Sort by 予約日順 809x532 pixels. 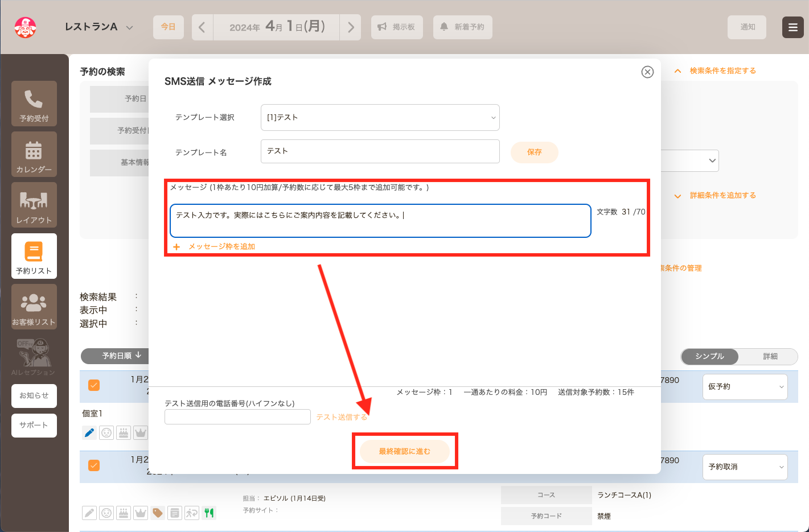[x=116, y=356]
